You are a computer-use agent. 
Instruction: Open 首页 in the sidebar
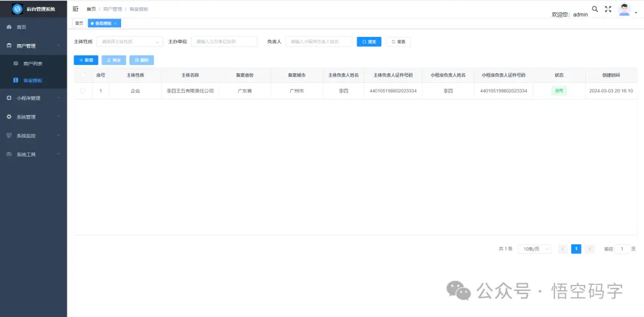33,27
